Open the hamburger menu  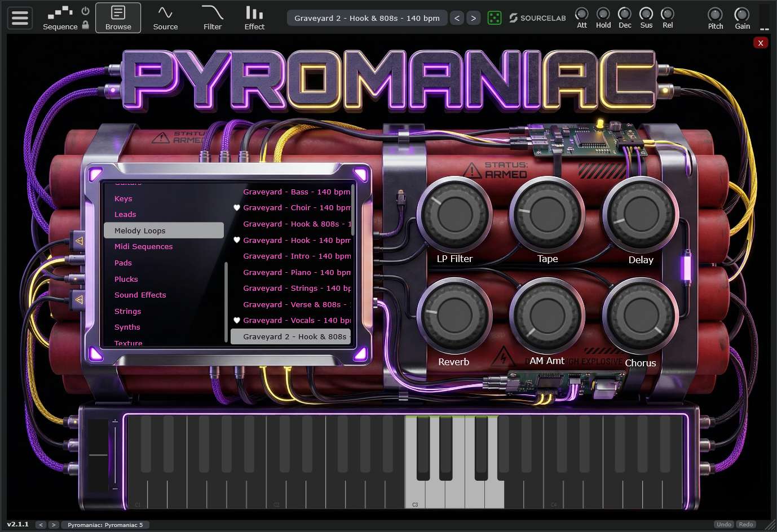(x=20, y=17)
